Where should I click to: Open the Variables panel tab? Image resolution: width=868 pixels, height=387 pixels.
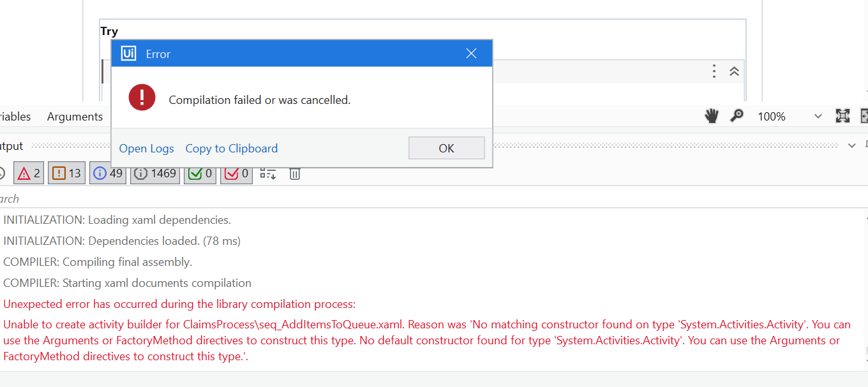(14, 117)
